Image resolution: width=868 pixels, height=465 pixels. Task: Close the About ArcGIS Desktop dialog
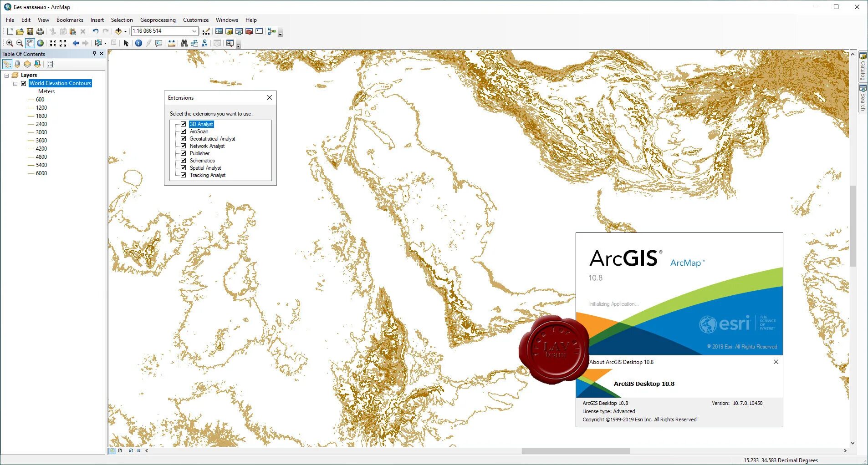pyautogui.click(x=776, y=362)
